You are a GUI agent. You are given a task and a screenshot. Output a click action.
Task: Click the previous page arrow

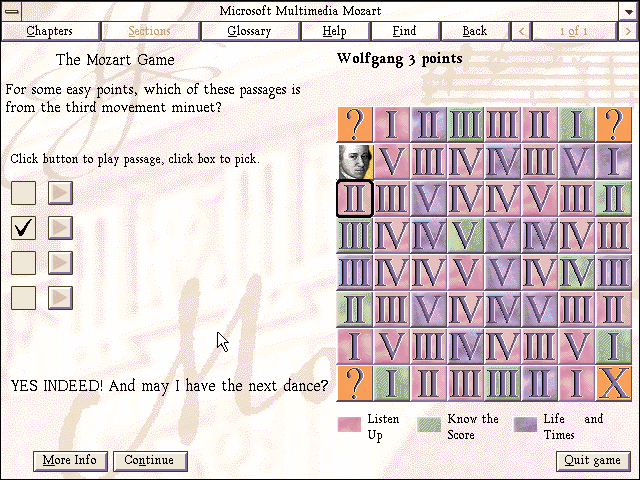coord(521,31)
